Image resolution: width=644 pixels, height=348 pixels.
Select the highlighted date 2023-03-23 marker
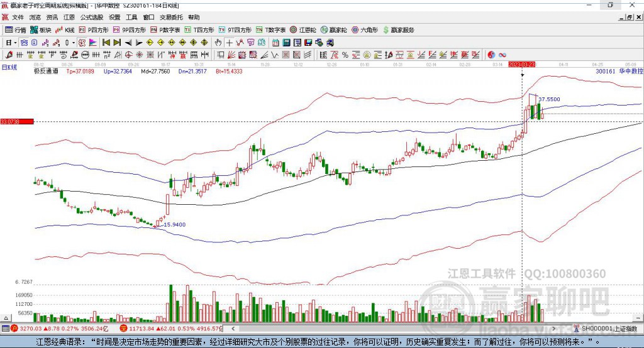tap(521, 65)
